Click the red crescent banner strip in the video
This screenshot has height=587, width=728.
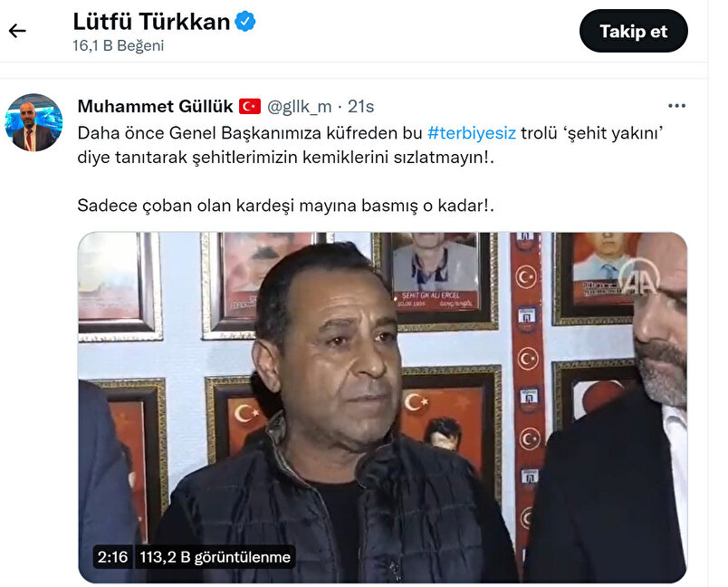click(527, 399)
